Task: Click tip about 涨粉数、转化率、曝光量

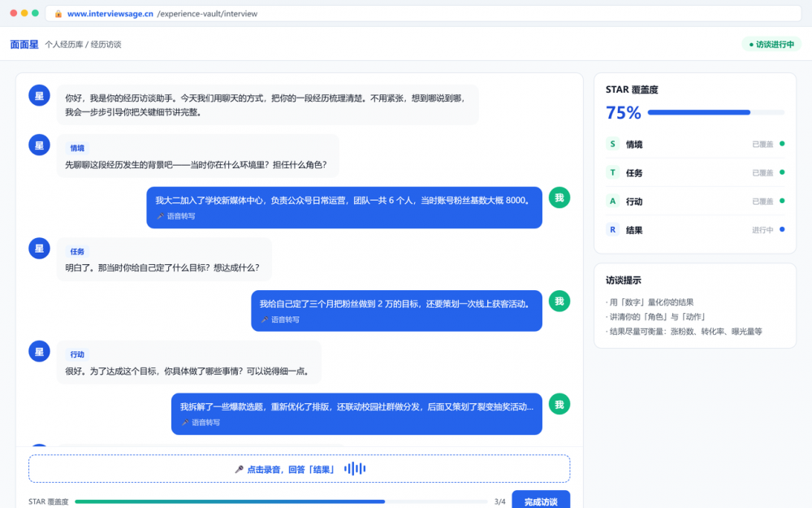Action: (x=684, y=332)
